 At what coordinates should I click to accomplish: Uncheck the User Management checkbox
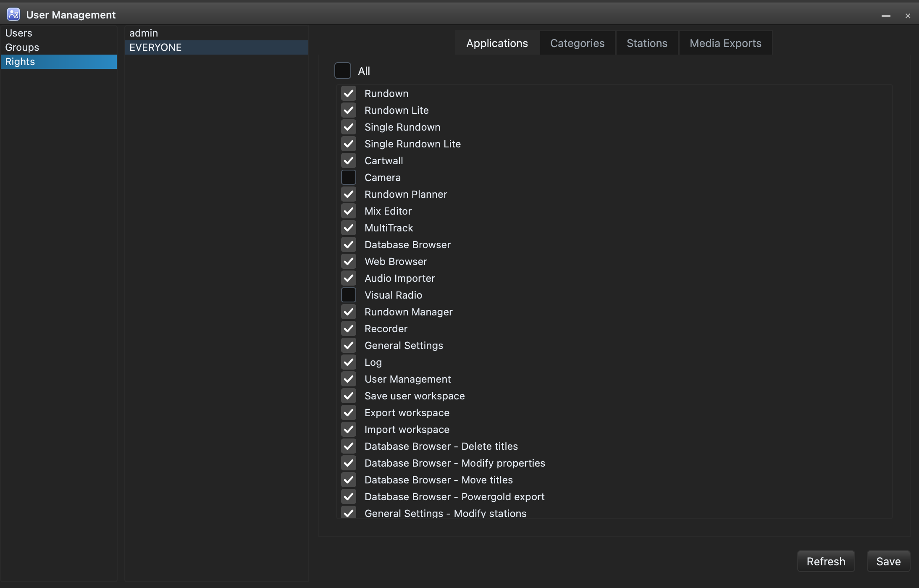click(x=349, y=379)
